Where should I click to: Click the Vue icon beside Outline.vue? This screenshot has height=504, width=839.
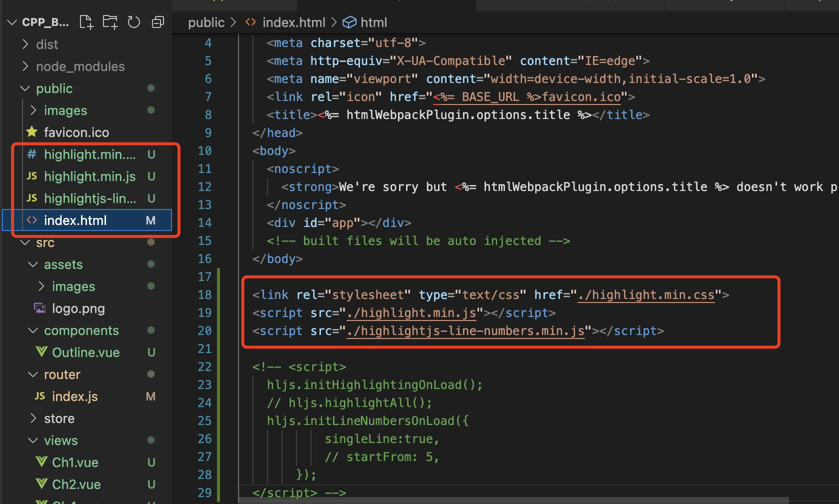click(x=41, y=352)
